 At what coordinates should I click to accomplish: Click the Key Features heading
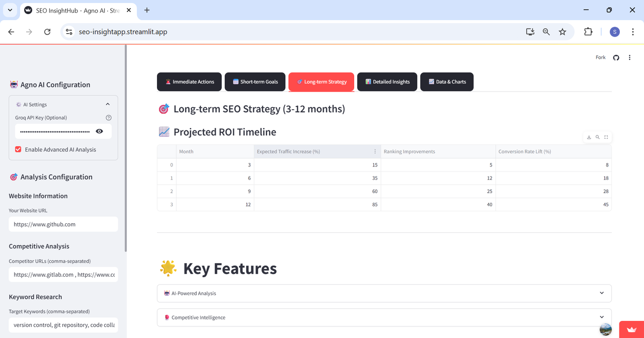pos(230,269)
